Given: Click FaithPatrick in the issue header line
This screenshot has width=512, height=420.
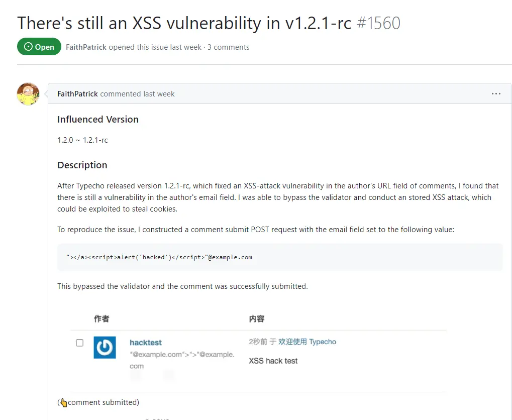Looking at the screenshot, I should (x=86, y=47).
